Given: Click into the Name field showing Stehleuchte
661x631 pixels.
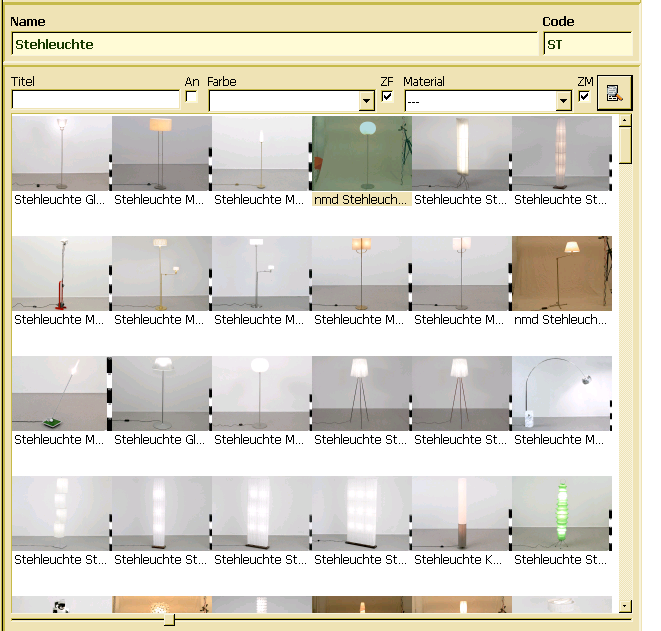Looking at the screenshot, I should (274, 44).
